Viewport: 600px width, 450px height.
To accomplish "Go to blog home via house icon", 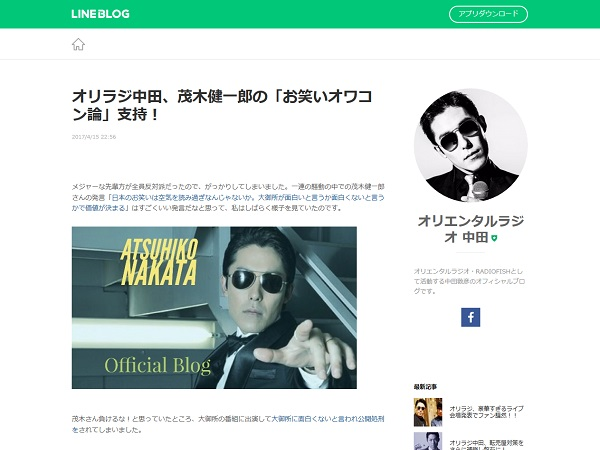I will coord(78,44).
